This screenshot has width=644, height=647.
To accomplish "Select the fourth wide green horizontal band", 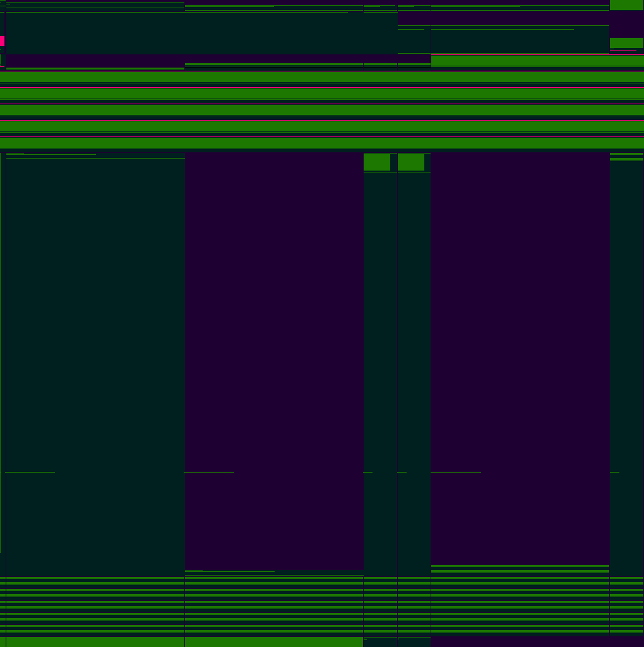I will pyautogui.click(x=322, y=126).
